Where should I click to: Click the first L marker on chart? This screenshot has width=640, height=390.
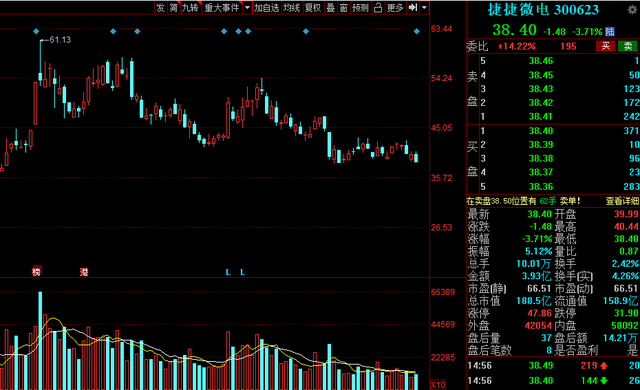click(x=228, y=272)
